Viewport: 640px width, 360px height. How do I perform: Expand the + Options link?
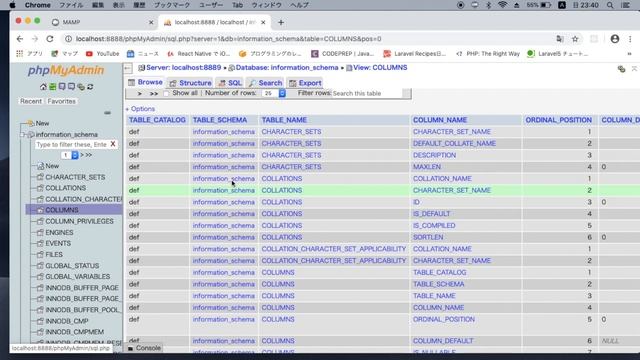pos(140,109)
